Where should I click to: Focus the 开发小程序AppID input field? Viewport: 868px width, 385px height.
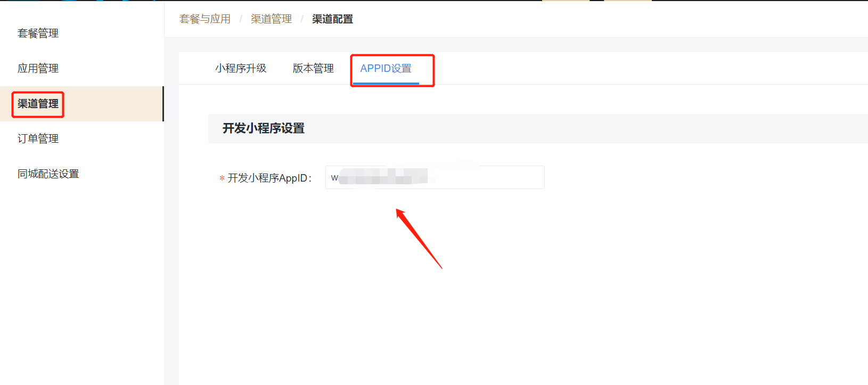tap(435, 177)
